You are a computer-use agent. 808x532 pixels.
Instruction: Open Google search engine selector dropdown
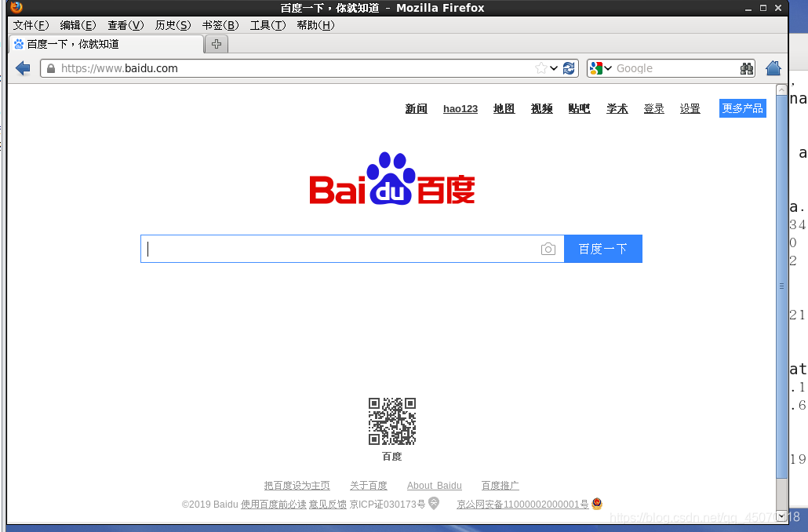pos(601,68)
